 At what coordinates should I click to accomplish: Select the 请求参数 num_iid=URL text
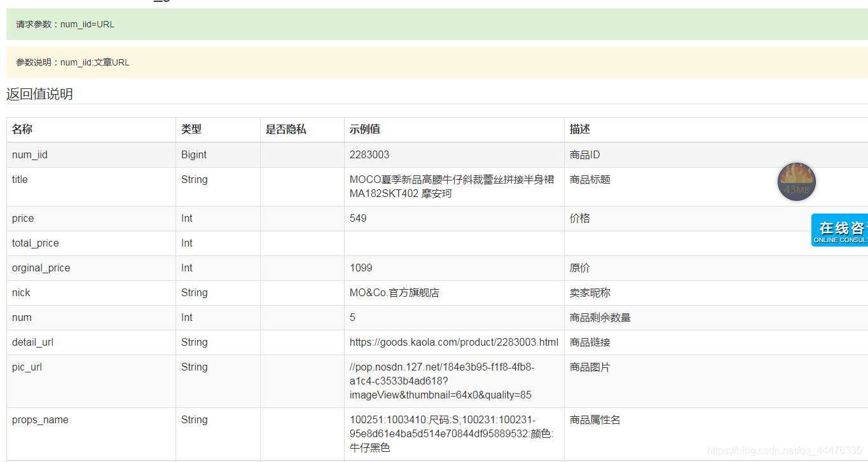(65, 24)
